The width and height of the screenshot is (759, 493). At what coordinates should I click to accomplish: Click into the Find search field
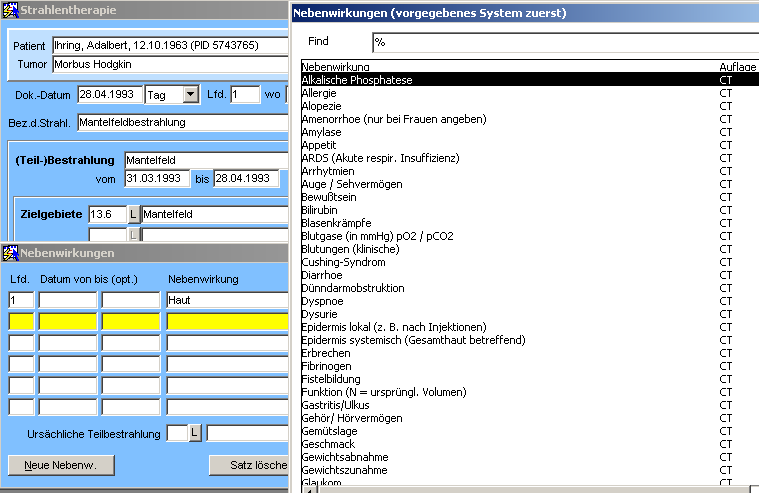click(x=560, y=43)
